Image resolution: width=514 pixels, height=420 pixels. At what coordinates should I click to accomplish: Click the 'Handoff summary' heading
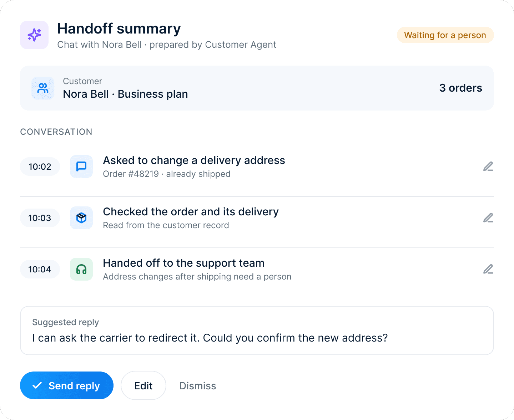click(119, 29)
